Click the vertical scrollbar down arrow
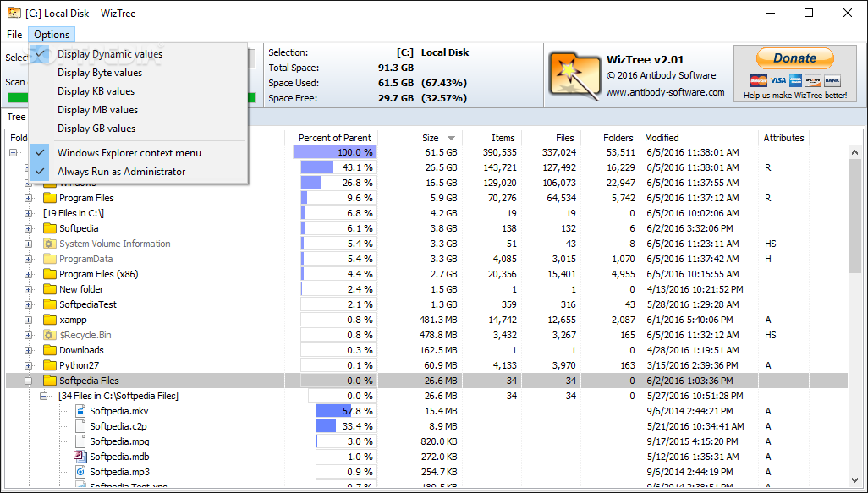The width and height of the screenshot is (868, 493). click(854, 480)
